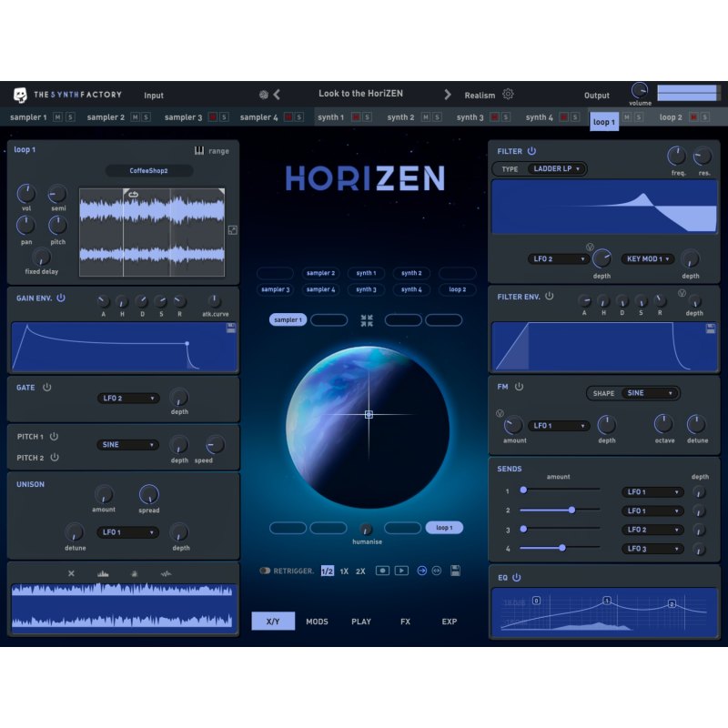Viewport: 728px width, 728px height.
Task: Open the send 4 LFO 3 dropdown
Action: 652,549
